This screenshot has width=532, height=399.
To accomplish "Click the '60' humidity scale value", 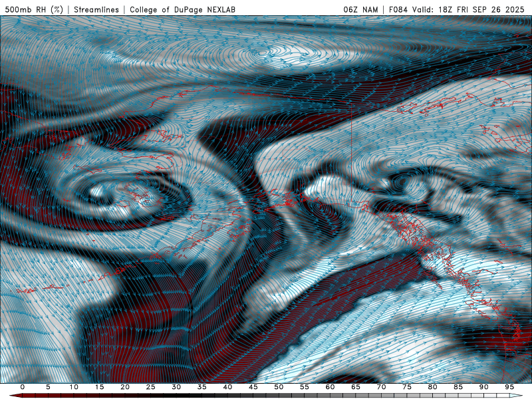I will (330, 387).
